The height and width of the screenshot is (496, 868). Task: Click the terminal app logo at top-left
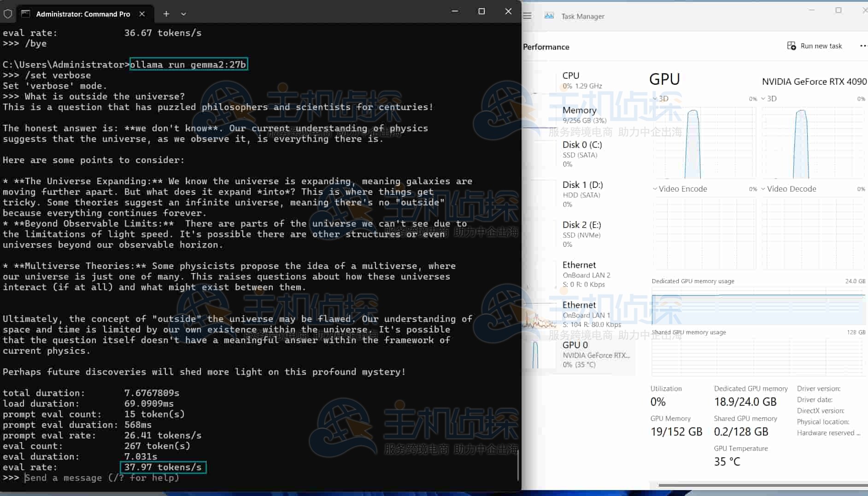[7, 14]
